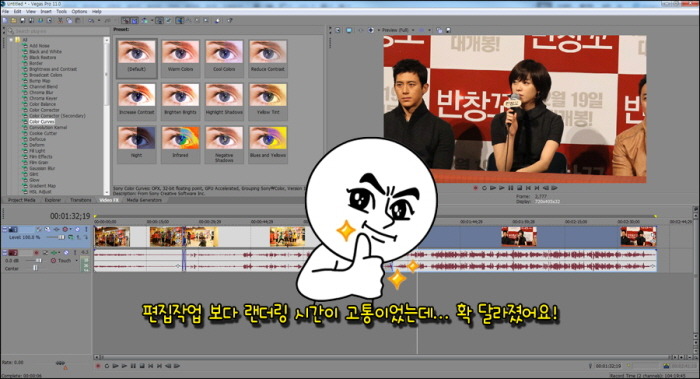Screen dimensions: 700x379
Task: Open the Touch automation mode dropdown
Action: [65, 261]
